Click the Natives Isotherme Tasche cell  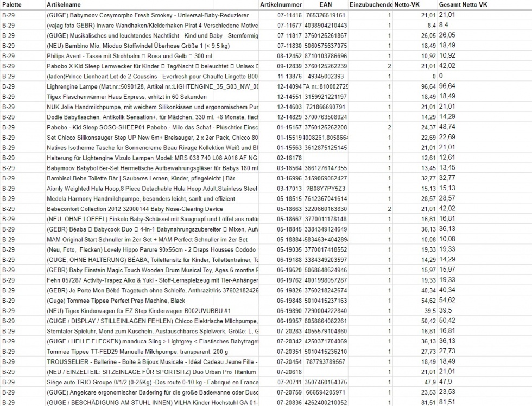click(x=153, y=148)
